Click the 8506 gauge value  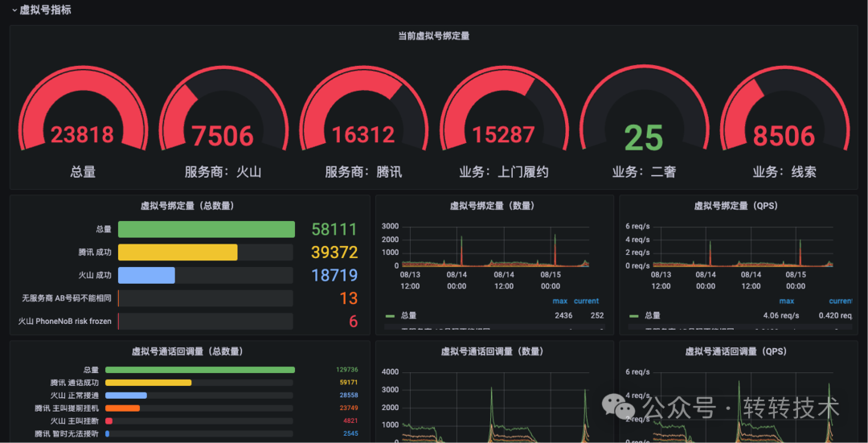click(x=784, y=136)
